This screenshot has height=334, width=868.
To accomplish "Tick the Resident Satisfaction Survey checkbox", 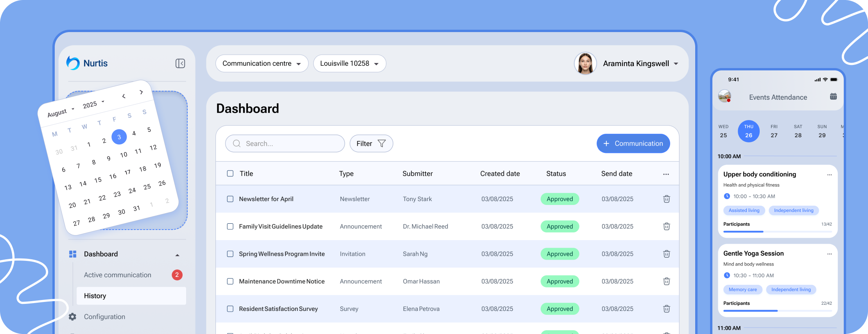I will 230,309.
